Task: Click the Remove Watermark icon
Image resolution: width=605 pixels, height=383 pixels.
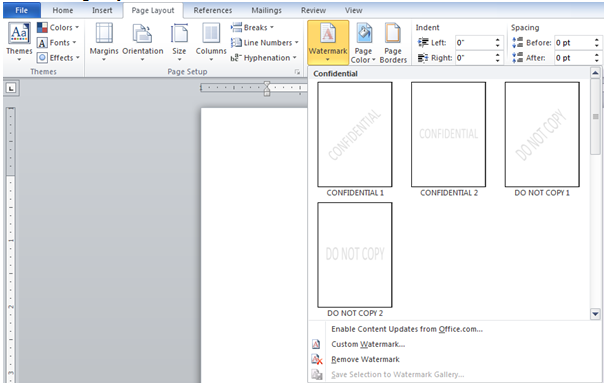Action: click(x=317, y=359)
